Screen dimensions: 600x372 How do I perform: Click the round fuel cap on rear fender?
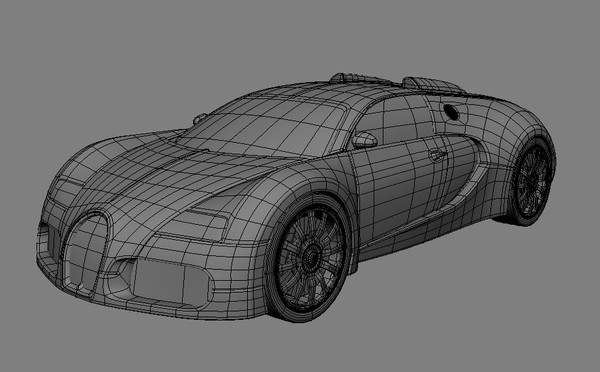(x=452, y=111)
